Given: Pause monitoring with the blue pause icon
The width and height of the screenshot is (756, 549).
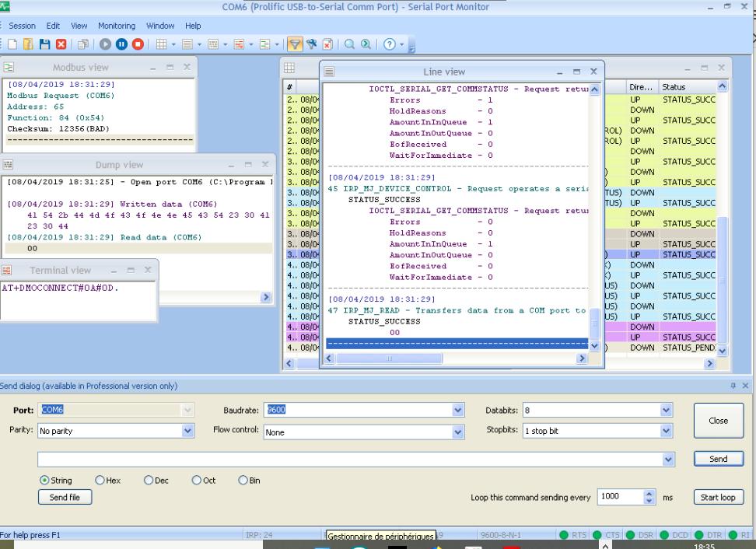Looking at the screenshot, I should [x=121, y=44].
